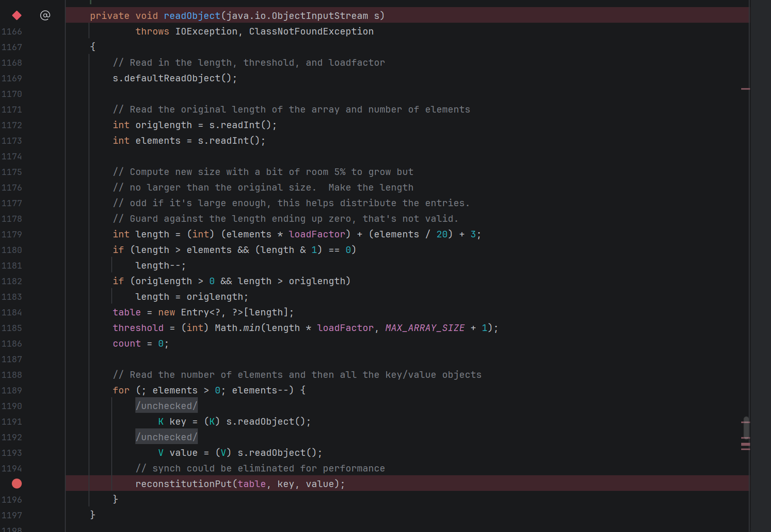Click the threshold field being assigned
The height and width of the screenshot is (532, 771).
point(138,328)
